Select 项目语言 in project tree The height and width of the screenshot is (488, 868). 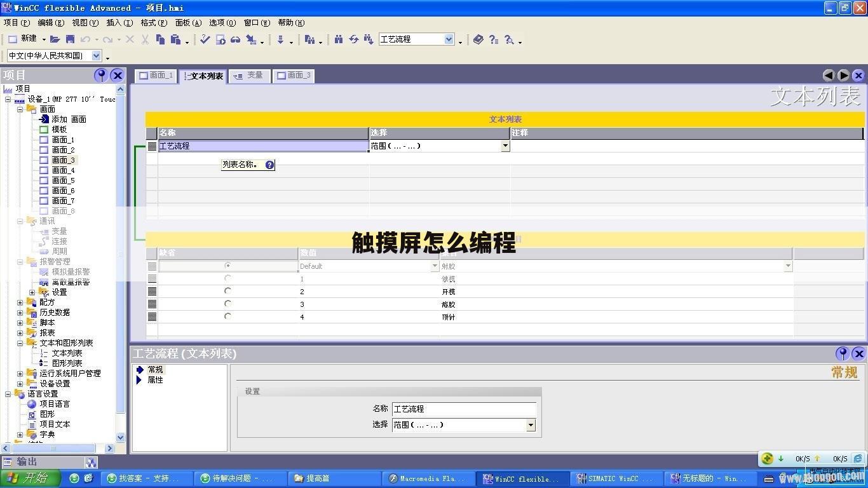(55, 404)
